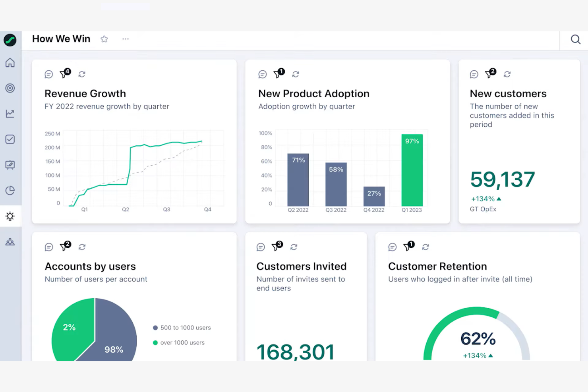Click the search icon in the top bar

tap(575, 39)
